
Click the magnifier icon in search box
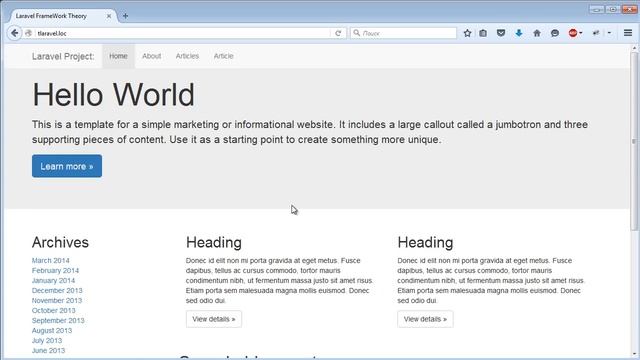pyautogui.click(x=357, y=33)
